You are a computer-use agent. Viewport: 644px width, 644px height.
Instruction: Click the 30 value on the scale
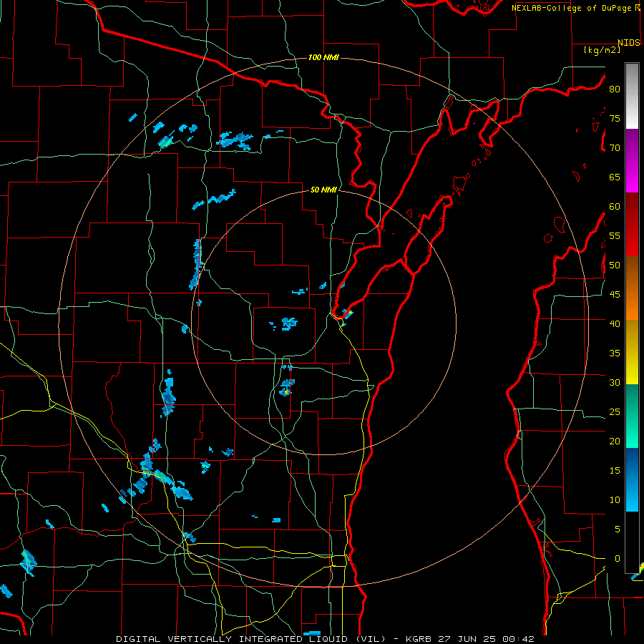615,382
